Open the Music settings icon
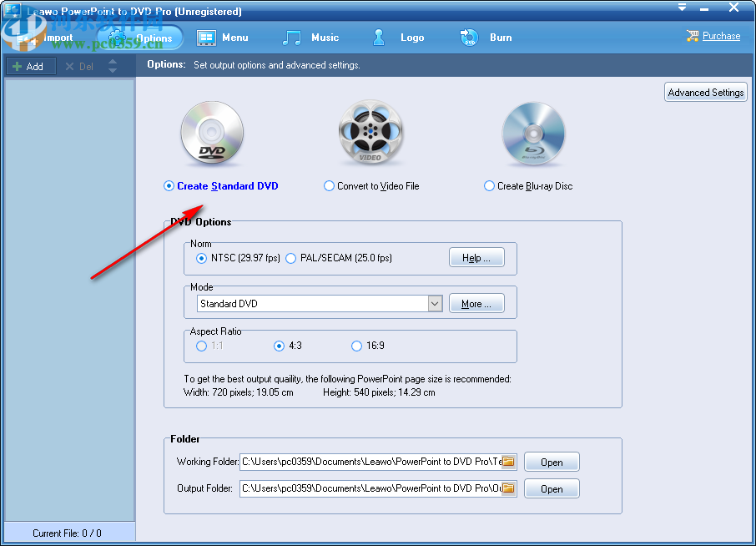Screen dimensions: 756x546 [292, 37]
